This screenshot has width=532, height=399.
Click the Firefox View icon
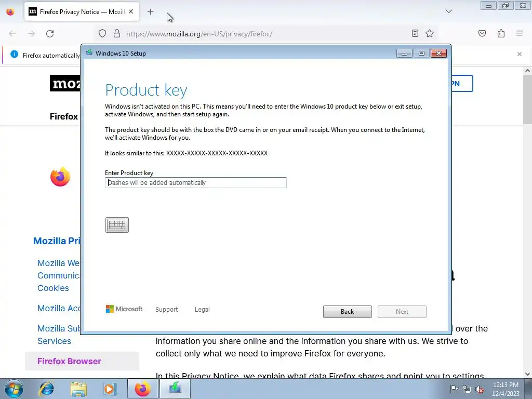[x=10, y=12]
